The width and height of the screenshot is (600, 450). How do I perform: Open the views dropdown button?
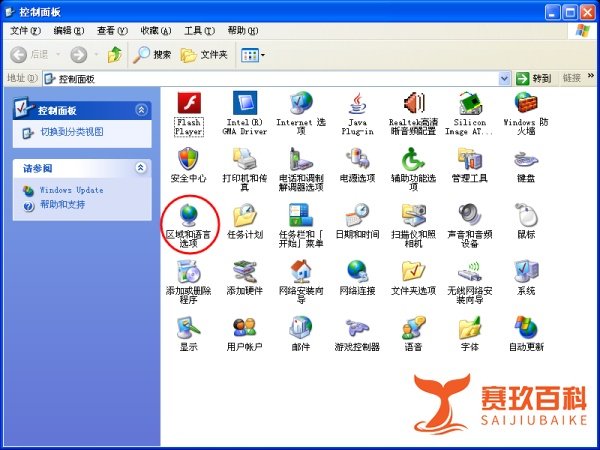(x=253, y=55)
